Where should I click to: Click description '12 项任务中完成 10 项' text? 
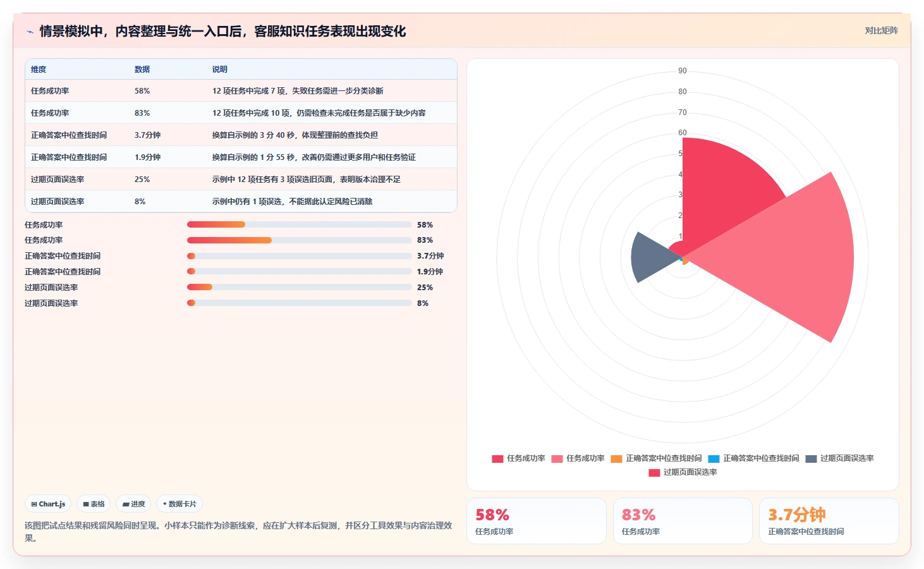point(251,113)
